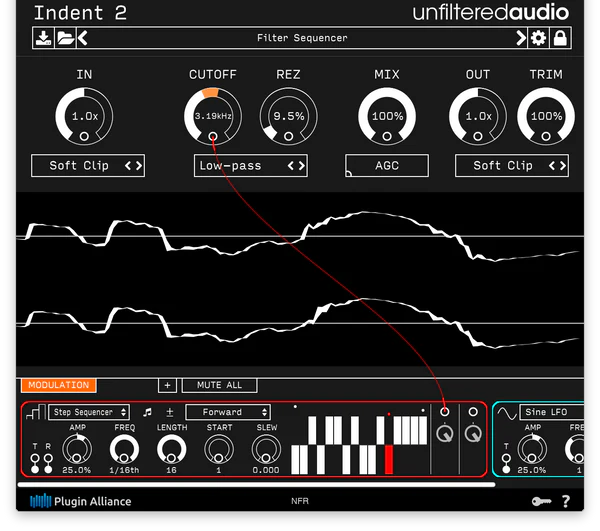Open the Filter Sequencer preset name menu
Viewport: 600px width, 531px height.
(302, 38)
